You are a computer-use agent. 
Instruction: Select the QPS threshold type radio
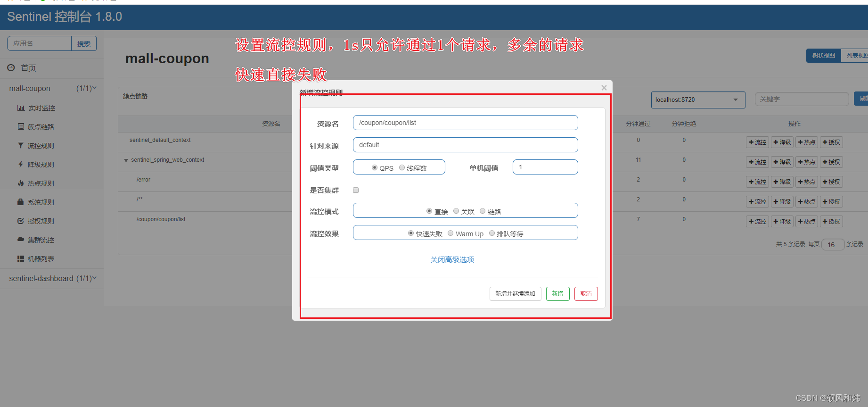click(375, 167)
